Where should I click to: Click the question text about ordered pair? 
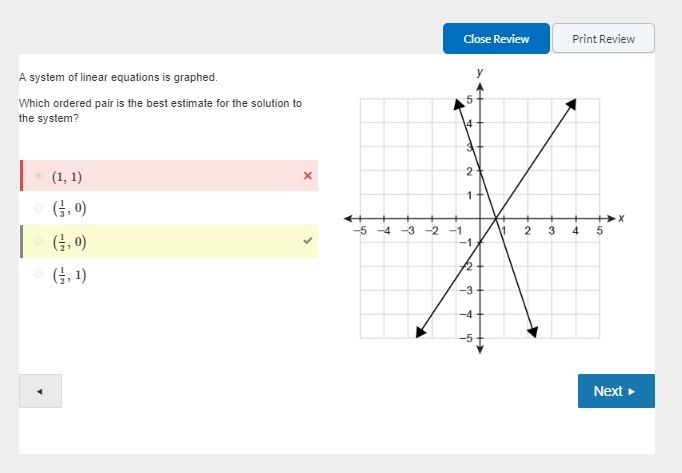(160, 110)
